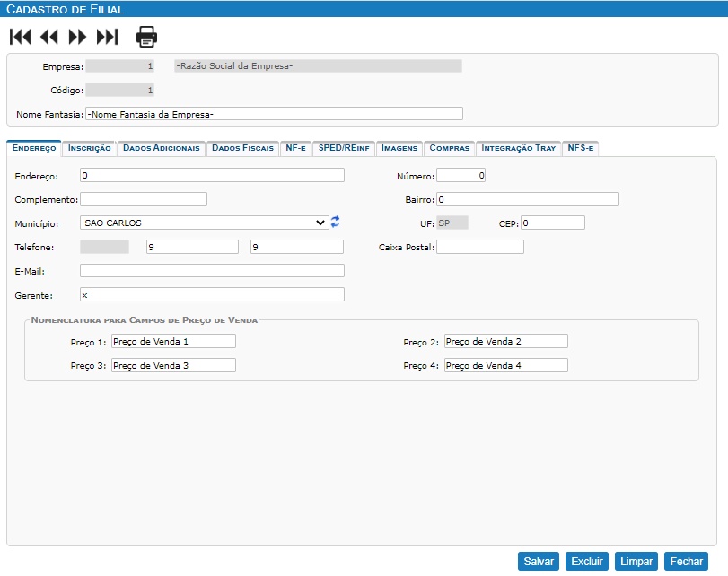Click the Excluir button
Image resolution: width=728 pixels, height=576 pixels.
click(x=587, y=561)
